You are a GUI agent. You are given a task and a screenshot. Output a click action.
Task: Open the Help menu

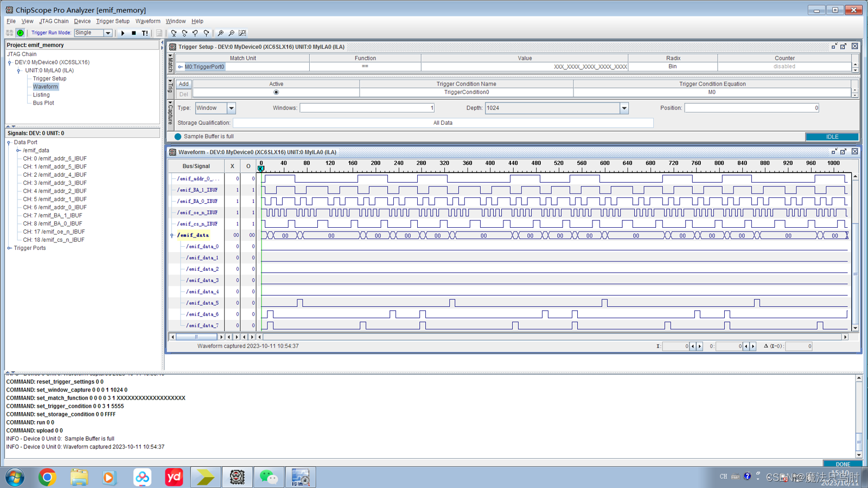tap(197, 21)
